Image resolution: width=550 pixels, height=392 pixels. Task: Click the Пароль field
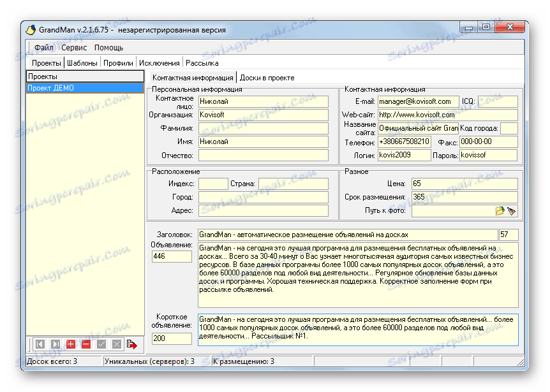tap(489, 155)
